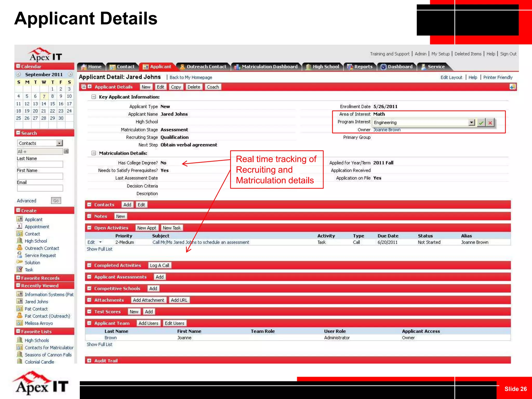Expand the Favorite Records panel
Screen dimensions: 532x399
(x=18, y=278)
